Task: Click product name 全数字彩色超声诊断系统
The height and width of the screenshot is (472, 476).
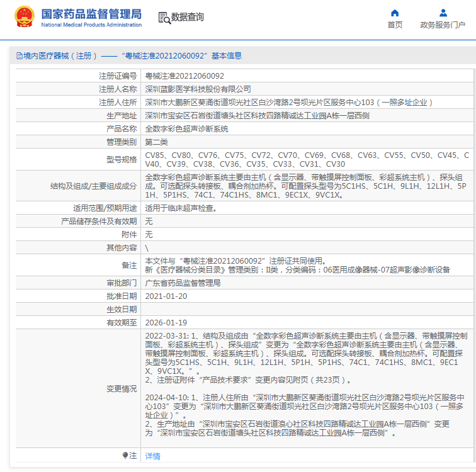Action: (x=186, y=128)
